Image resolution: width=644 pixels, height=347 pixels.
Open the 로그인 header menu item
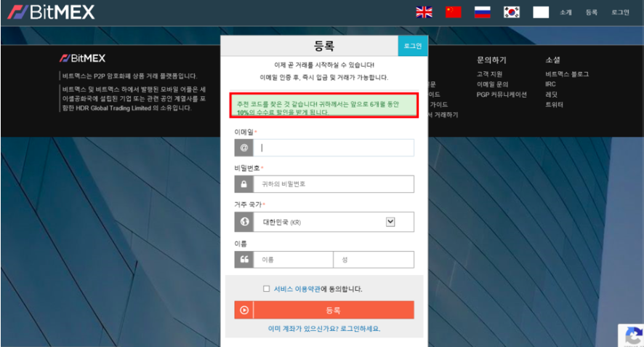[620, 12]
